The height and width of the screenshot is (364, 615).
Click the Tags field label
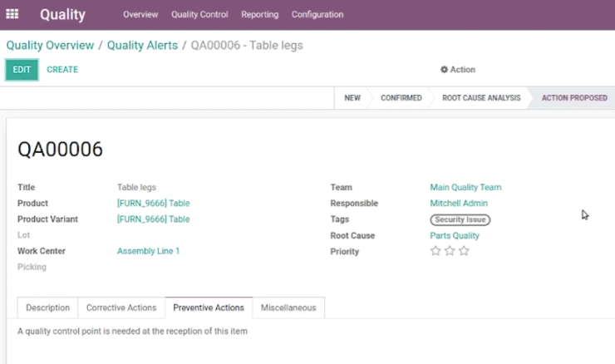pos(340,219)
